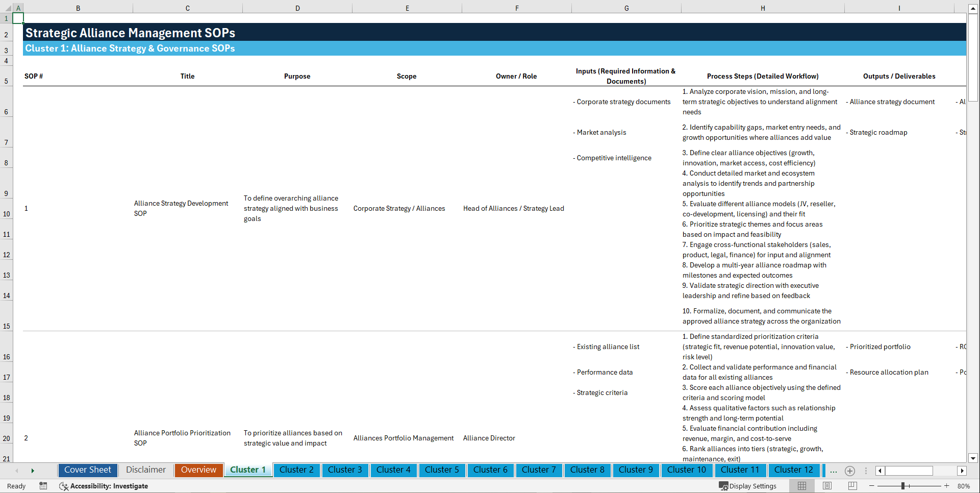Screen dimensions: 980x493
Task: Add a new worksheet with plus icon
Action: [850, 471]
